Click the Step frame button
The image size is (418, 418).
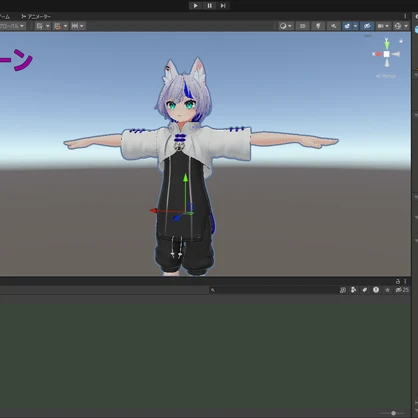point(223,6)
